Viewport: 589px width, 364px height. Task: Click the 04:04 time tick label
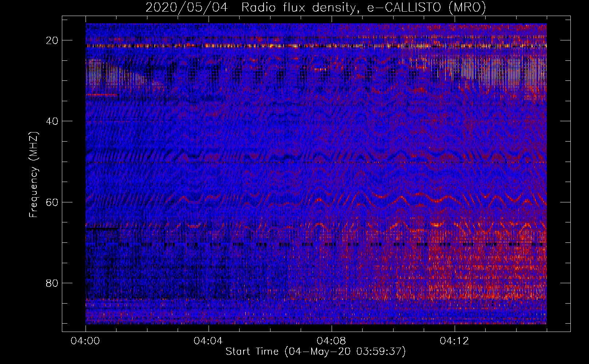click(x=208, y=341)
